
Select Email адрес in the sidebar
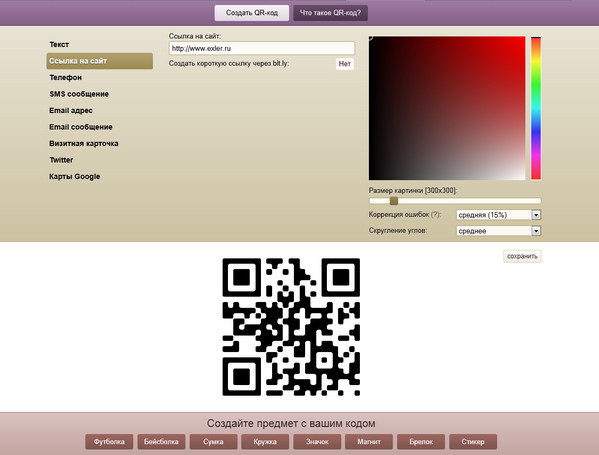[71, 110]
